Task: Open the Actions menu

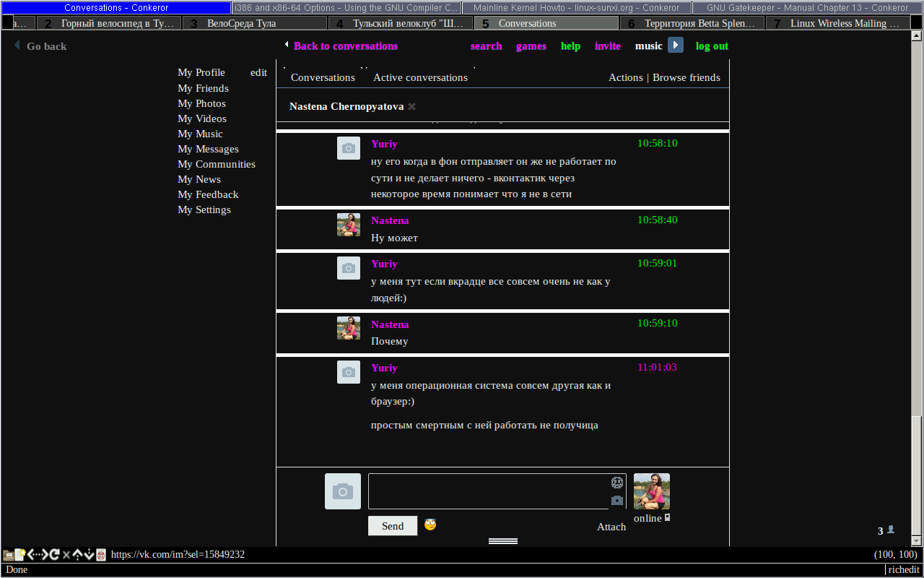Action: click(626, 77)
